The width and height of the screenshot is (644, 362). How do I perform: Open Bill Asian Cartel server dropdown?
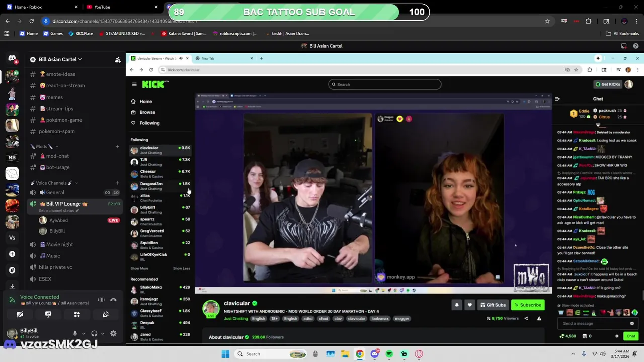(60, 59)
